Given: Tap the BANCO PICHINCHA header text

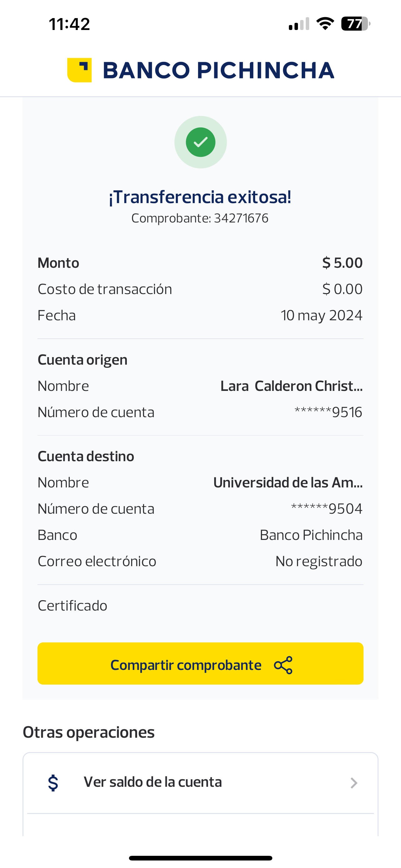Looking at the screenshot, I should coord(218,70).
